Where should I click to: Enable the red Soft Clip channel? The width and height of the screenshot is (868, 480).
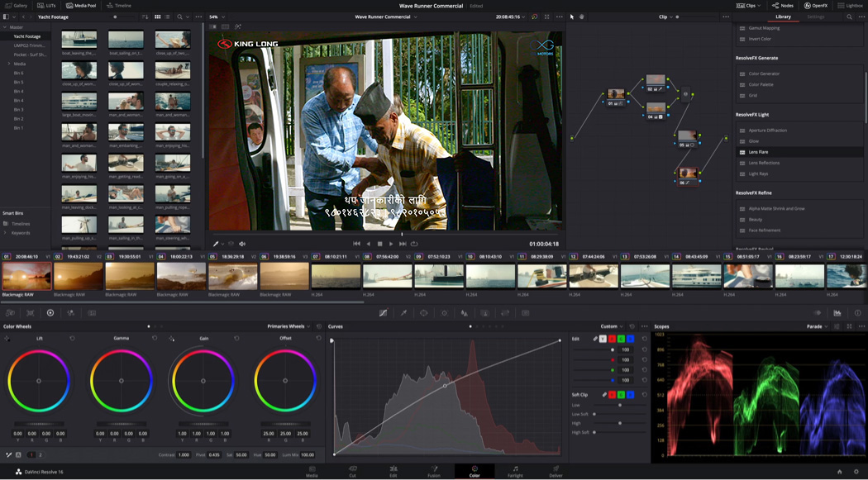[612, 395]
